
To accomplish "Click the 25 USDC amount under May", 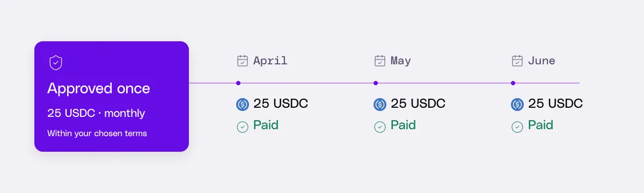I will pyautogui.click(x=418, y=104).
